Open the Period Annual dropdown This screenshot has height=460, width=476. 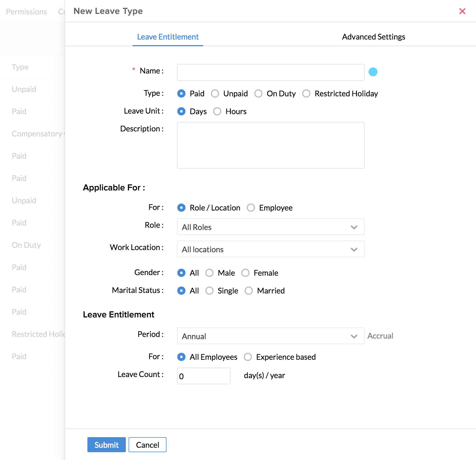[271, 336]
